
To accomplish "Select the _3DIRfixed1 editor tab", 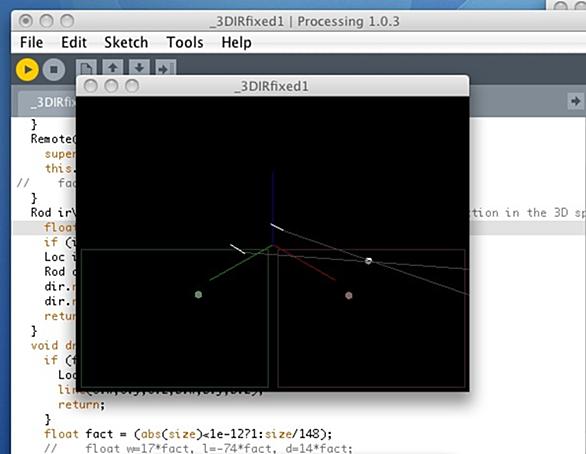I will coord(48,102).
